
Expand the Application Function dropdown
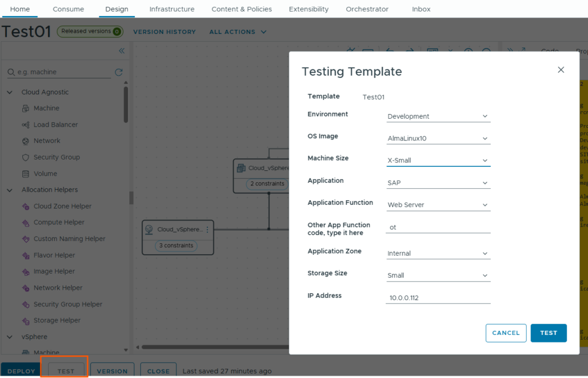438,205
